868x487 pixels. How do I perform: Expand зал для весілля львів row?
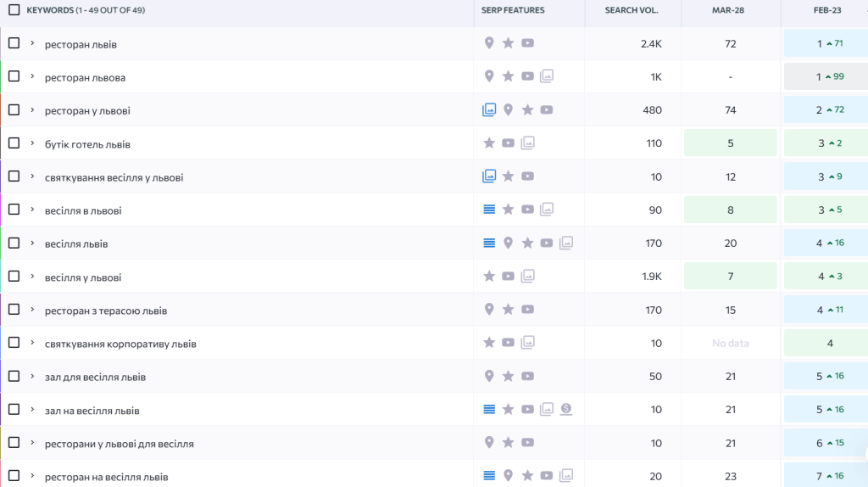(32, 376)
